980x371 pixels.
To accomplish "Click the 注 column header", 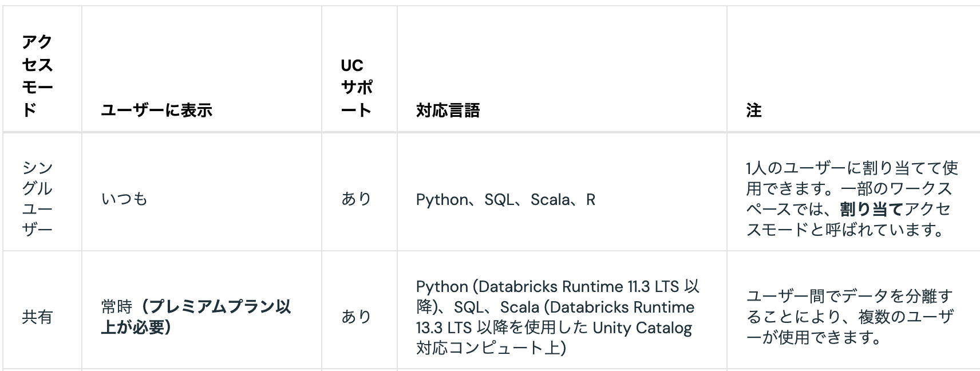I will tap(754, 110).
